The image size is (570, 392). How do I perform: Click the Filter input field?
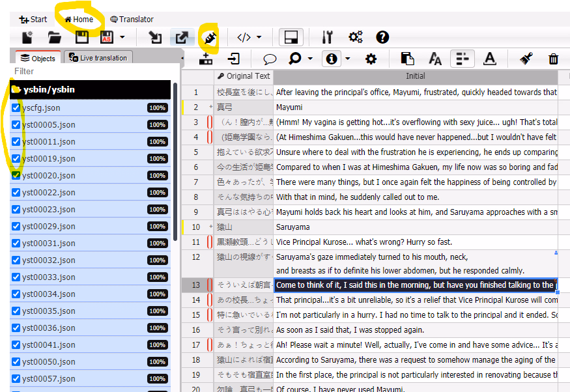coord(91,72)
